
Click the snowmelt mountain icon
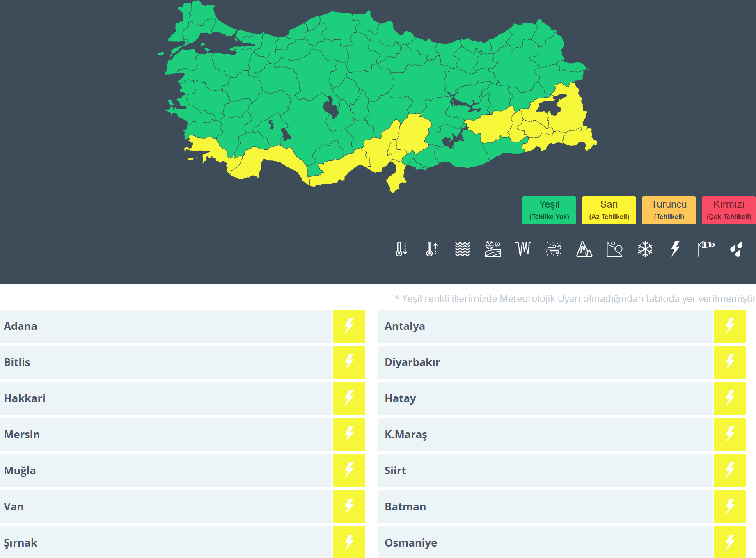[x=584, y=249]
